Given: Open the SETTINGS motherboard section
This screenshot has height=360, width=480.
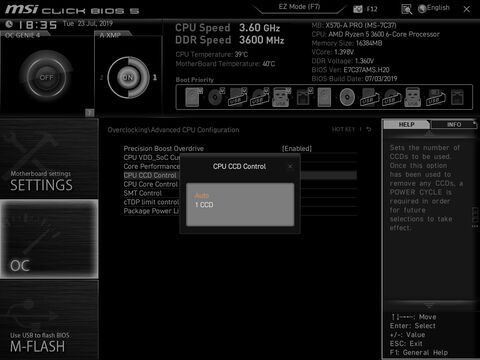Looking at the screenshot, I should (49, 158).
